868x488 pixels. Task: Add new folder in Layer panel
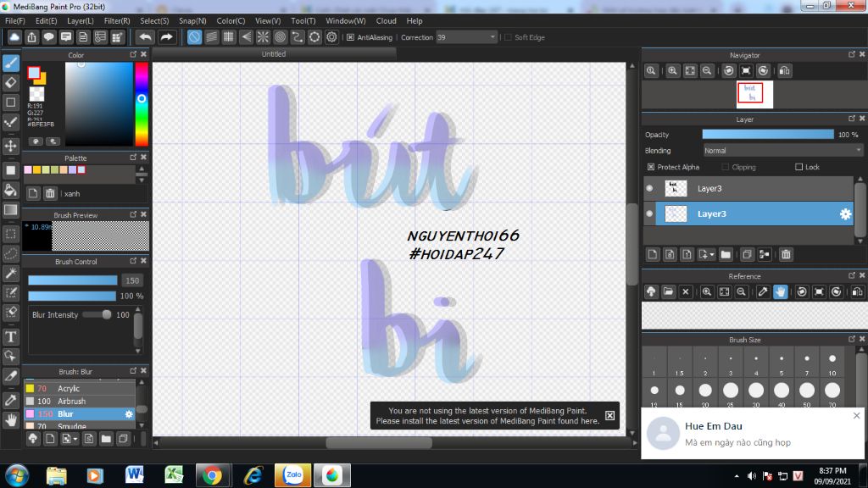click(726, 254)
